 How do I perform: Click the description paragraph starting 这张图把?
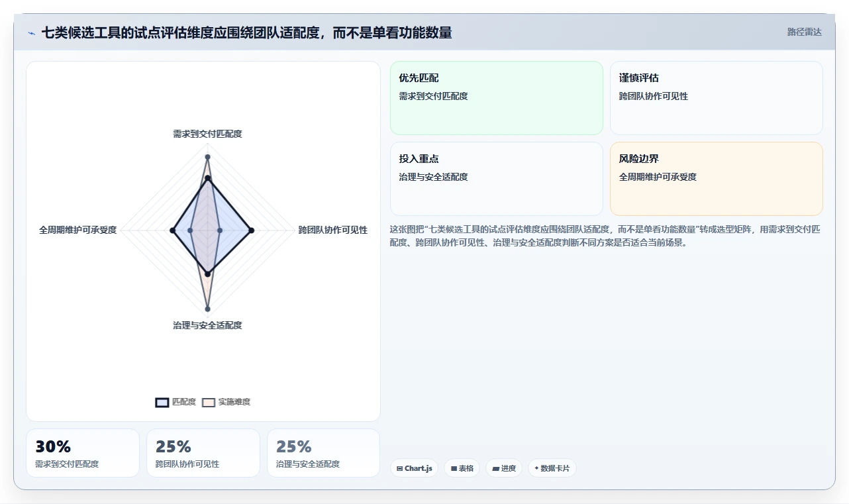point(605,236)
